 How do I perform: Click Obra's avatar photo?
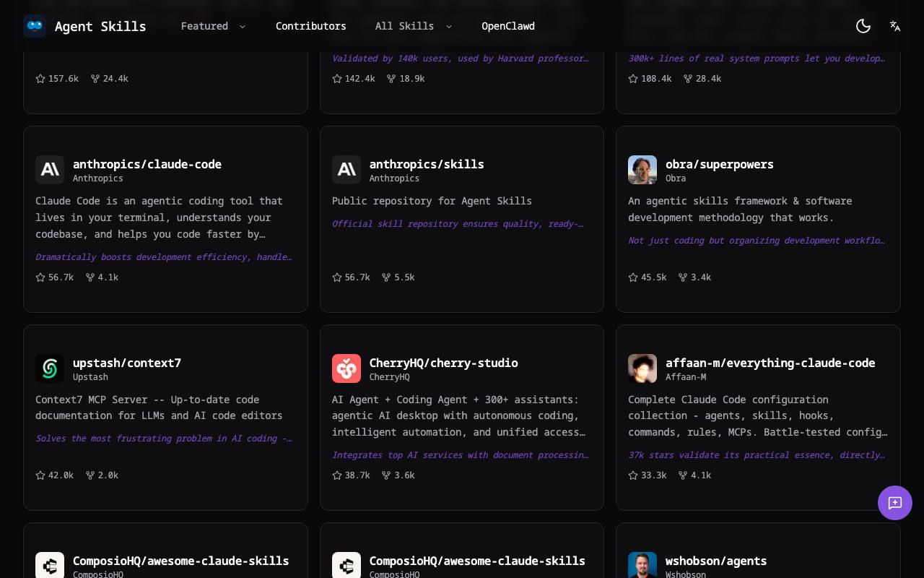(x=642, y=170)
